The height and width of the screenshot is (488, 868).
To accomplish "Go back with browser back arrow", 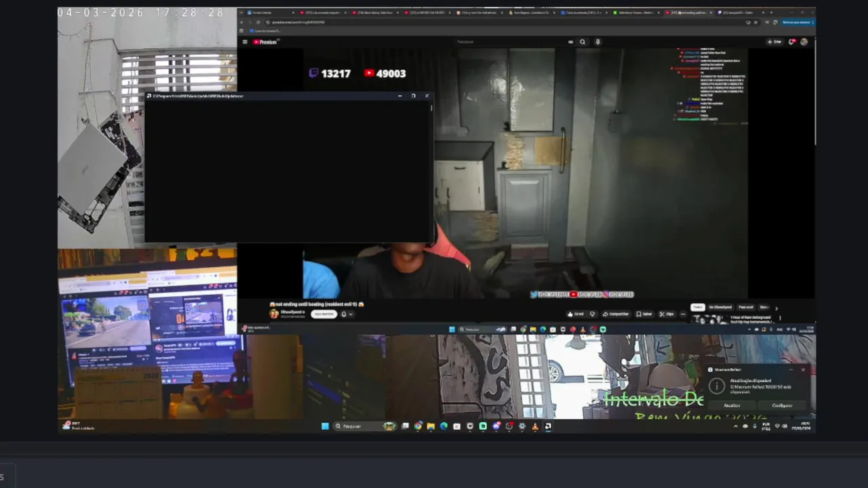I will pos(242,22).
